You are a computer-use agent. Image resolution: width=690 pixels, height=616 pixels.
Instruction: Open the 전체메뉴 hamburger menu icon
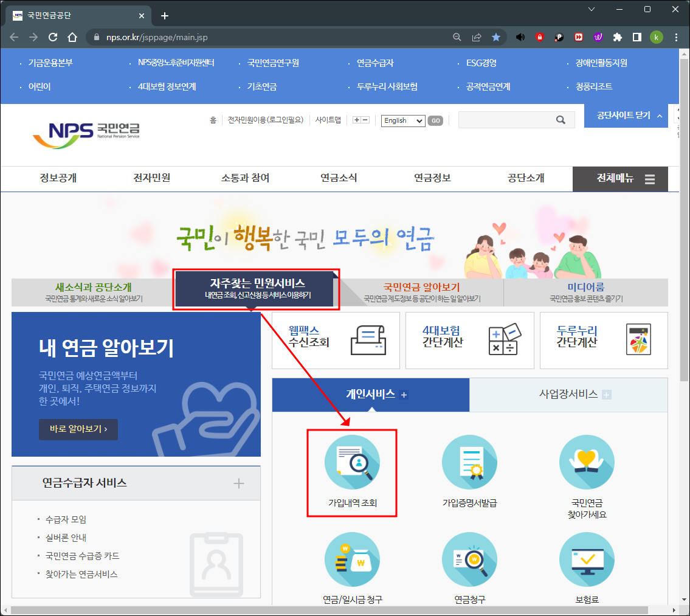click(649, 179)
